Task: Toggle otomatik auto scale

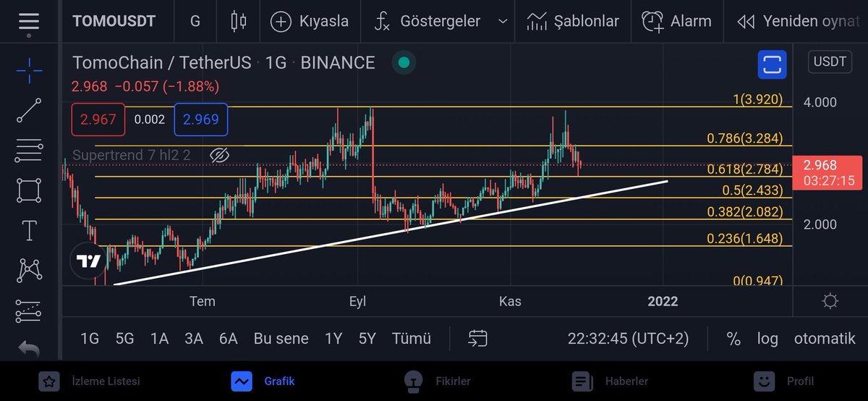Action: point(825,339)
